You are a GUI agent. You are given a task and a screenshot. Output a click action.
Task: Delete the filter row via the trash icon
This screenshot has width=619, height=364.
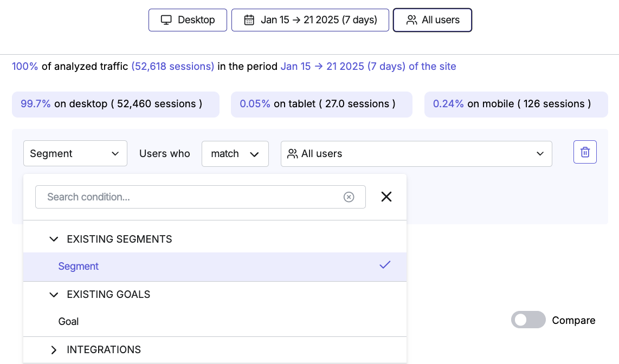[x=585, y=152]
